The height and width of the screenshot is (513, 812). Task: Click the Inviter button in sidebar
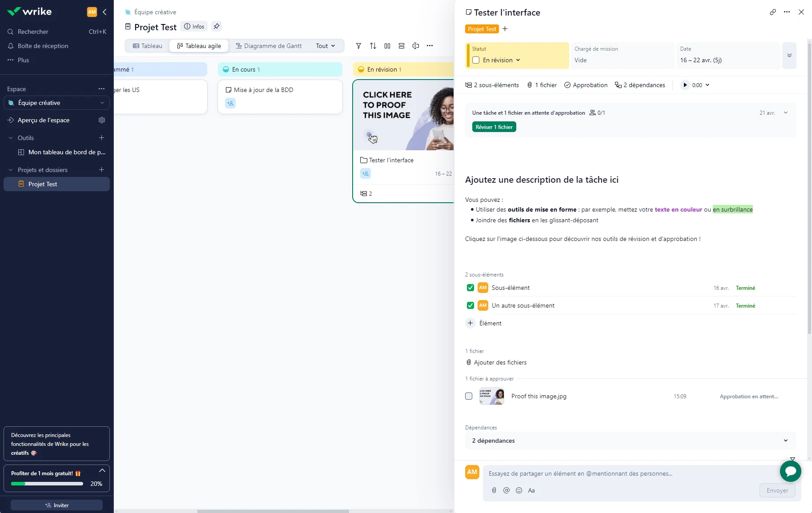[x=57, y=505]
